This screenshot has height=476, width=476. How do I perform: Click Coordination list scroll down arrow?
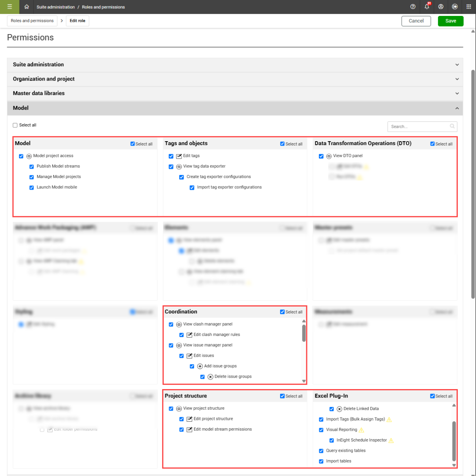tap(304, 381)
